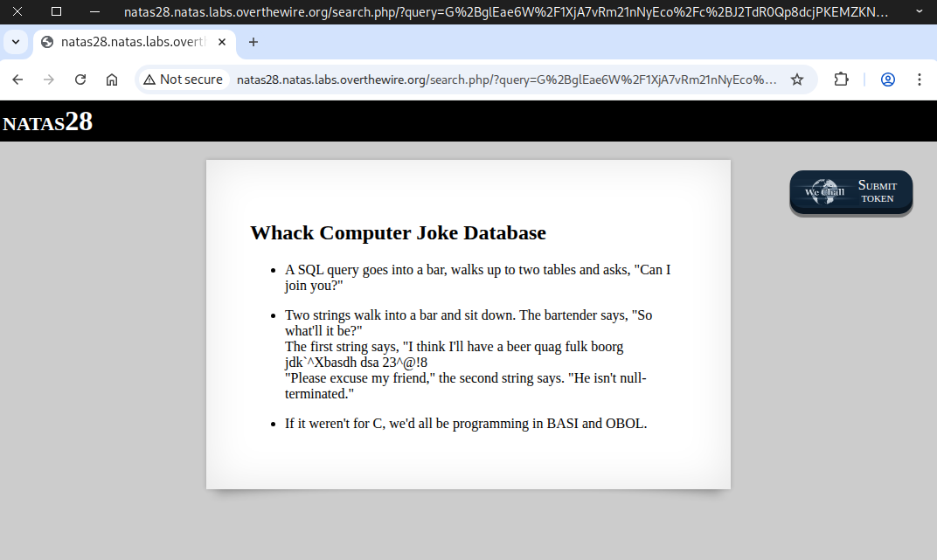Bookmark this page with the star icon
The width and height of the screenshot is (937, 560).
tap(796, 80)
